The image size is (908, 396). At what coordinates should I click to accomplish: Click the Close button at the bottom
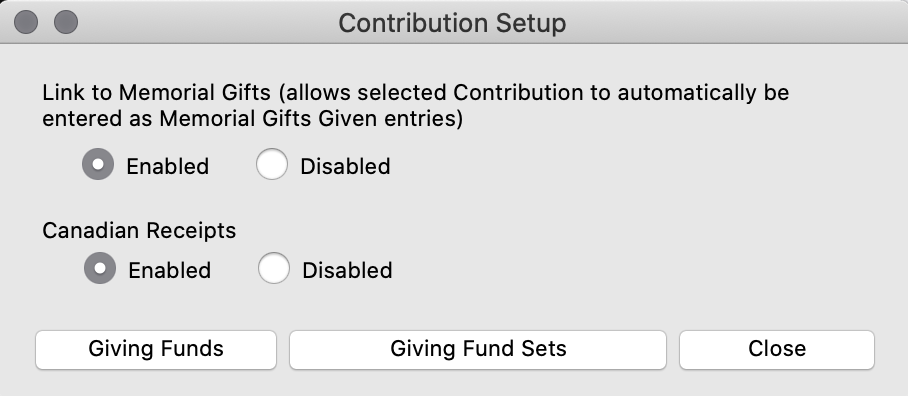coord(777,349)
